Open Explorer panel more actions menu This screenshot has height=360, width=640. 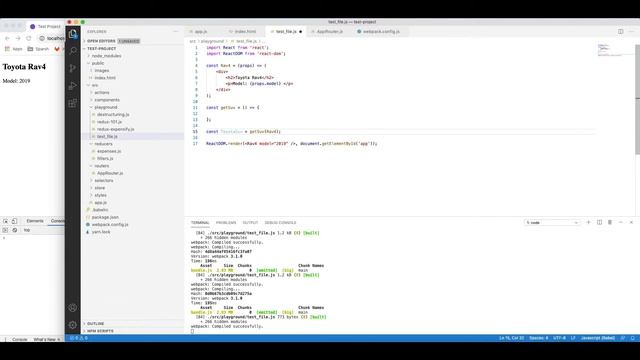click(x=176, y=31)
